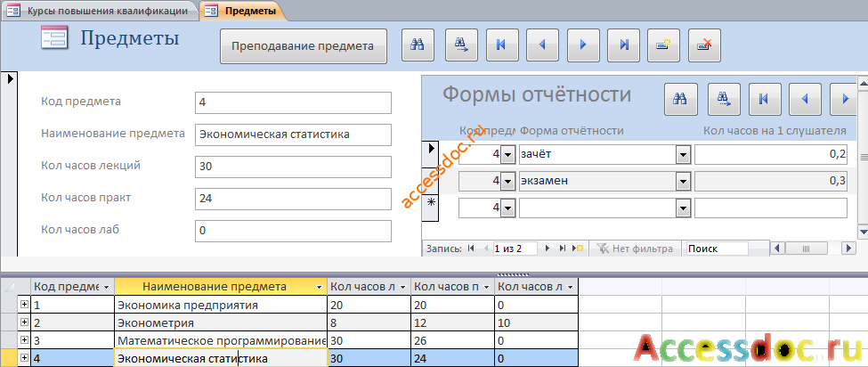
Task: Click the Предметы form logo icon
Action: (x=54, y=38)
